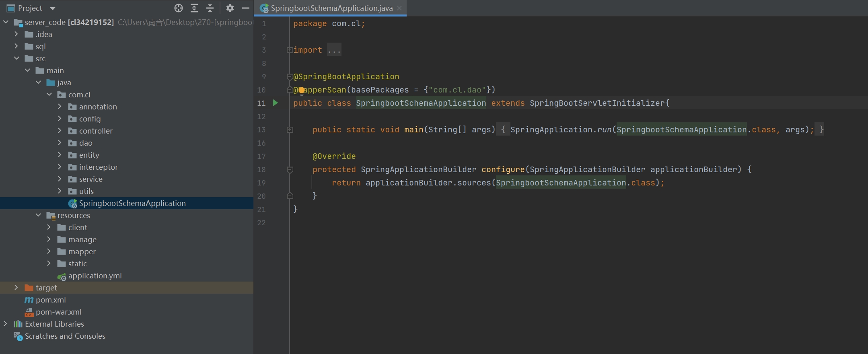868x354 pixels.
Task: Collapse the com.cl package
Action: coord(49,95)
